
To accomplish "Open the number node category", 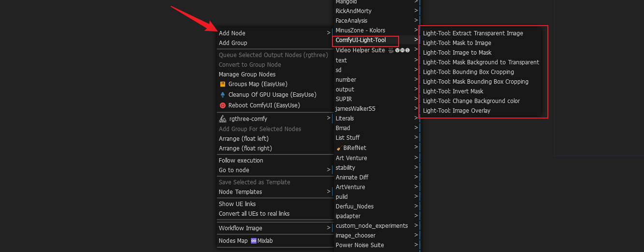I will pos(376,80).
